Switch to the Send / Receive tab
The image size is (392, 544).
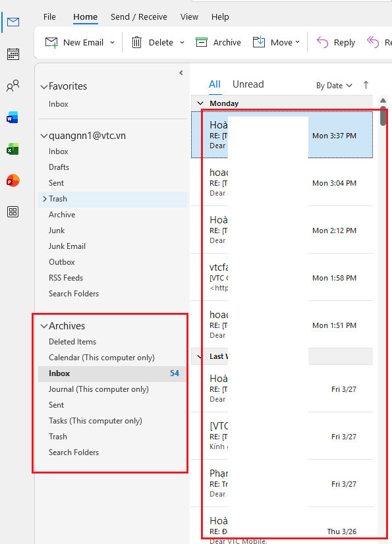(x=138, y=16)
